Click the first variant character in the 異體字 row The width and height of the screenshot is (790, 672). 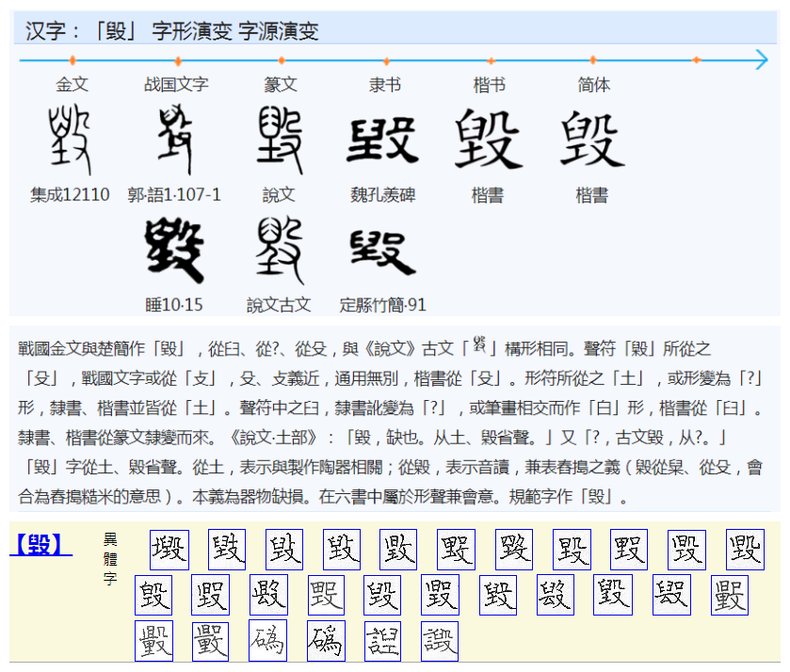pos(169,548)
